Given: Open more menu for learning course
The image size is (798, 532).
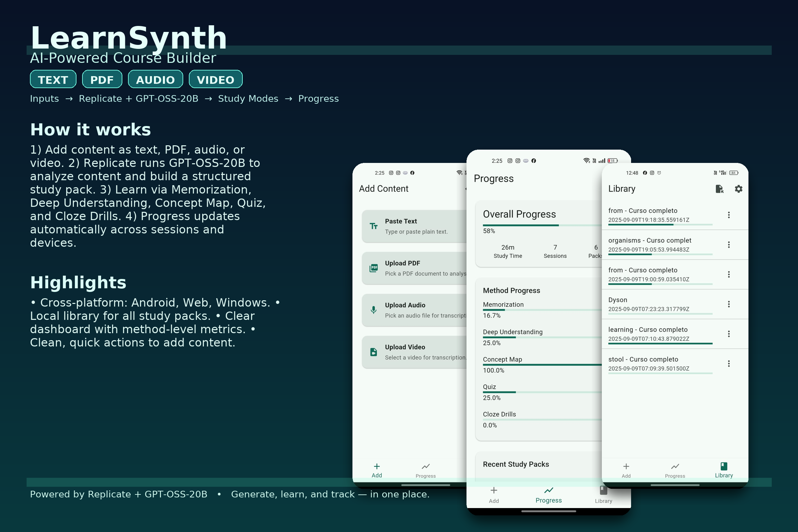Looking at the screenshot, I should 729,334.
